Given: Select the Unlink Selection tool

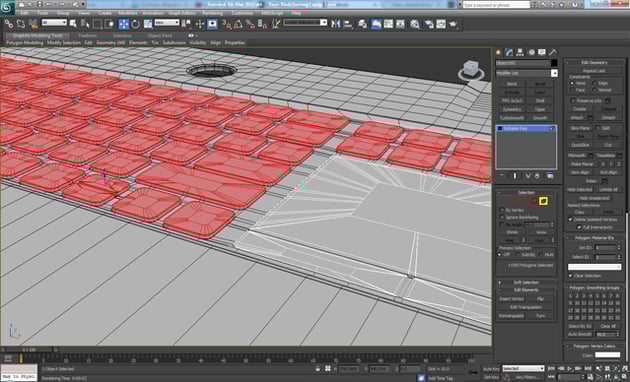Looking at the screenshot, I should point(21,24).
